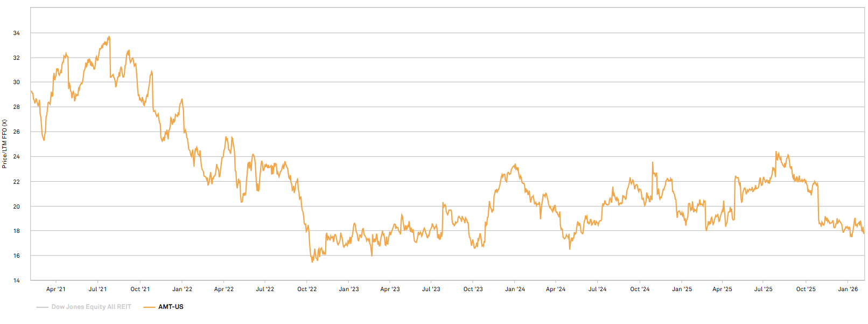Click the 26 y-axis value
The width and height of the screenshot is (868, 324).
point(17,132)
